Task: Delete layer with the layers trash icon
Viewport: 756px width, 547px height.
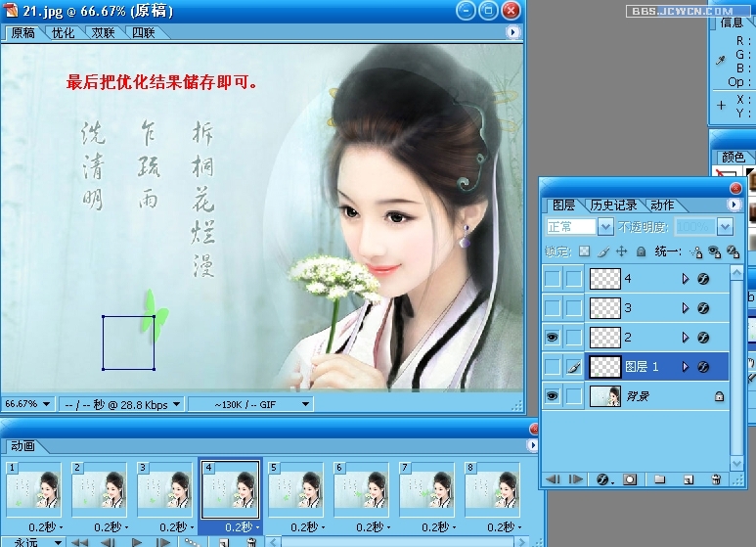Action: click(716, 479)
